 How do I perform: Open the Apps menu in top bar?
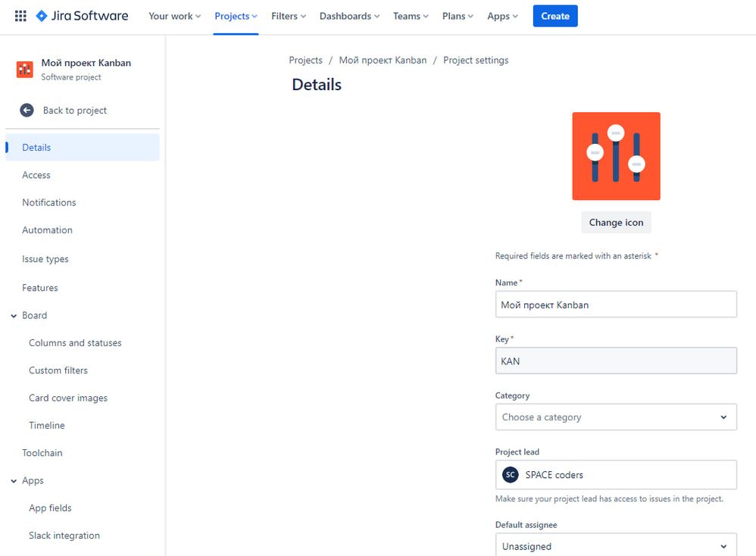(x=502, y=16)
